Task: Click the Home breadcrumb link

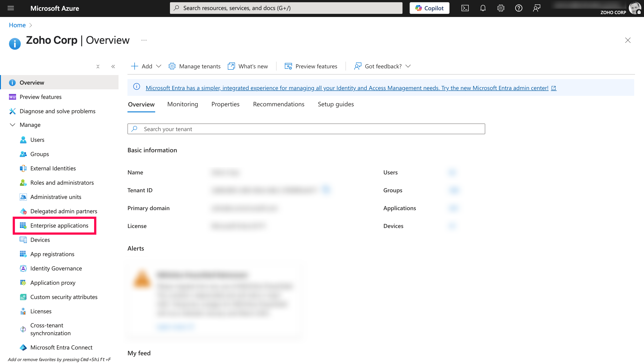Action: pos(17,25)
